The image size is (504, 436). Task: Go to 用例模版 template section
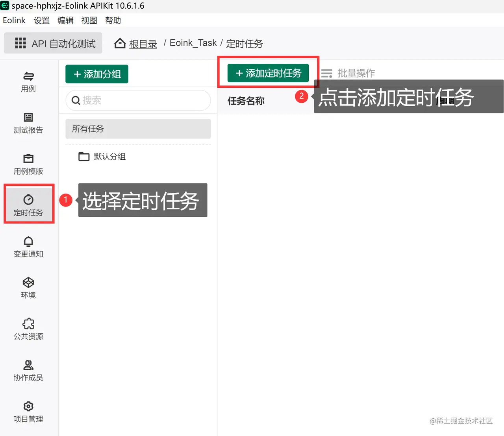click(x=28, y=164)
